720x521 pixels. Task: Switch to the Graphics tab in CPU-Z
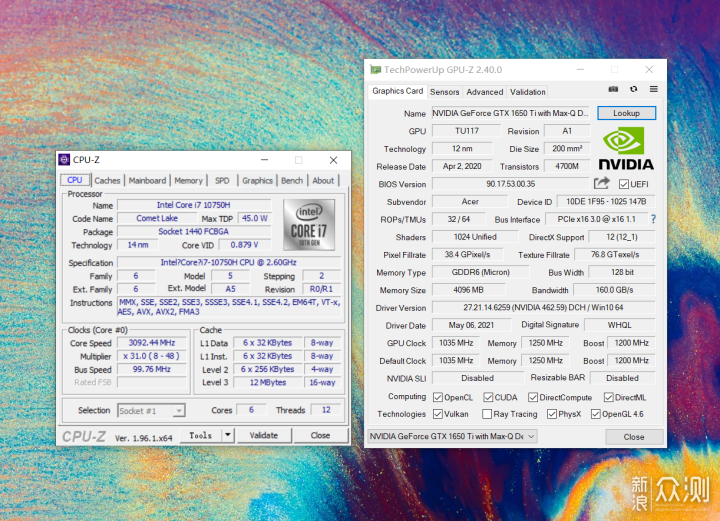(257, 181)
